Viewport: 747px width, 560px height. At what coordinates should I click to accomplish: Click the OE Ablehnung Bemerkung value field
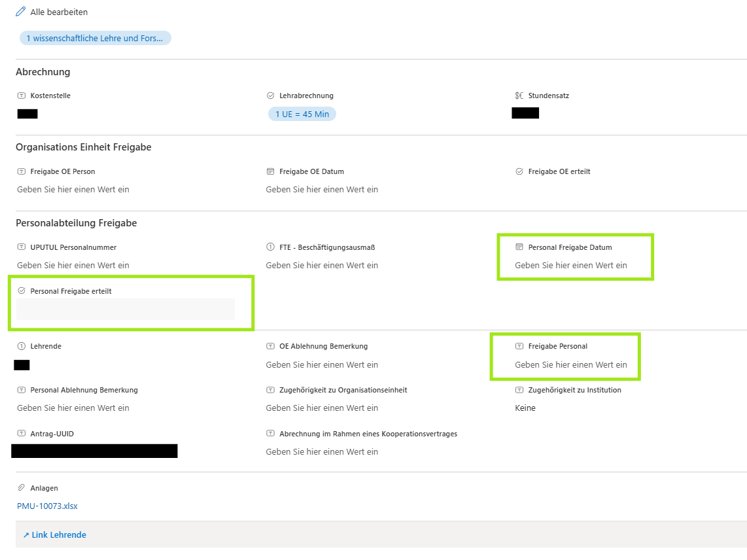(322, 364)
